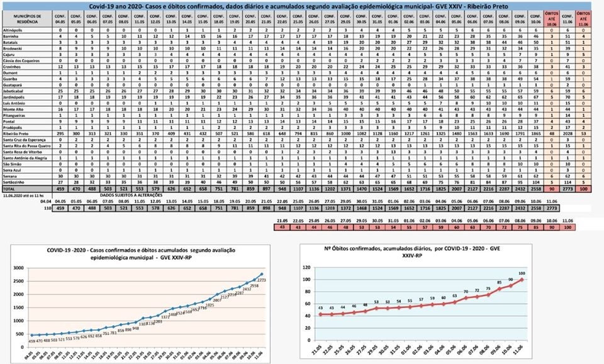Select the 'CONF. 04.05' column header

point(60,19)
